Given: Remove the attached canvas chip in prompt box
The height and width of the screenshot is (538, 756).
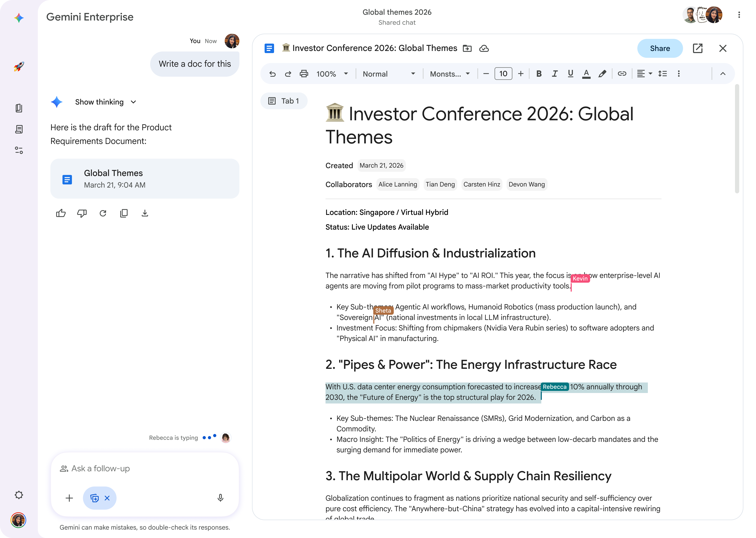Looking at the screenshot, I should tap(107, 498).
